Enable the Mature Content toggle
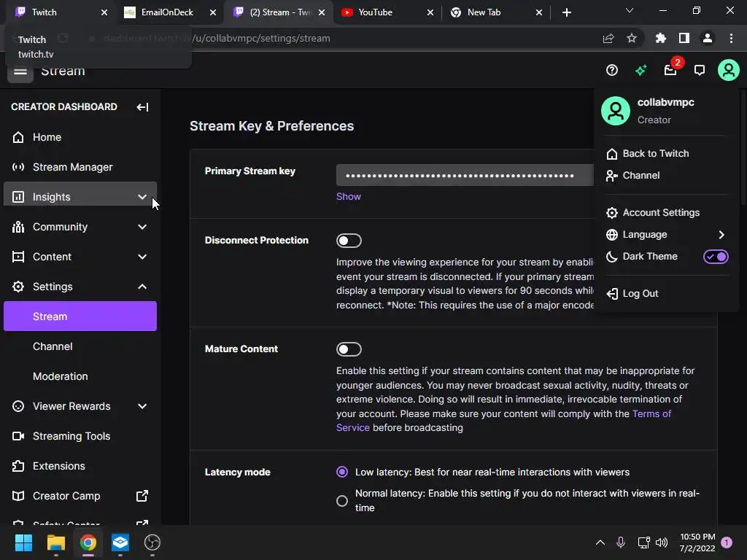The width and height of the screenshot is (747, 560). pos(349,349)
